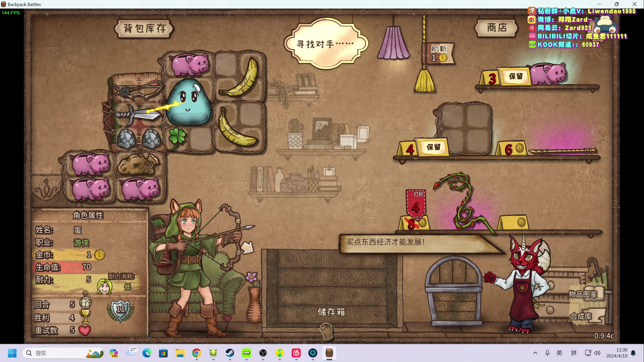Toggle 保留 reserve on the piggy bank

pos(516,76)
